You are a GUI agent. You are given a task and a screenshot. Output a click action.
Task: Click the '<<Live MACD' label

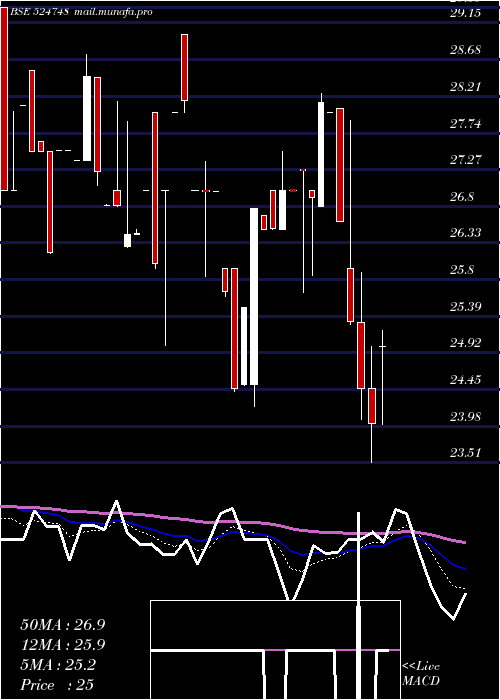[421, 674]
